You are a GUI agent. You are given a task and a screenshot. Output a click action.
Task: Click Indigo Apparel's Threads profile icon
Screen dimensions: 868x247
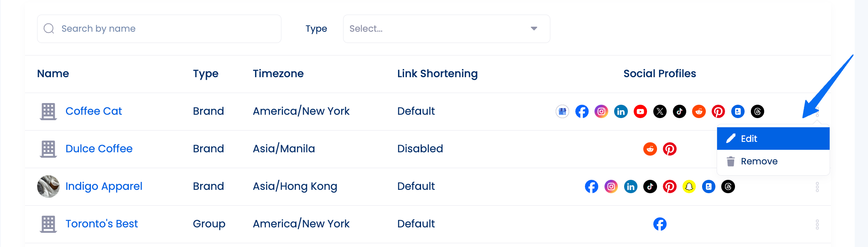[x=728, y=187]
